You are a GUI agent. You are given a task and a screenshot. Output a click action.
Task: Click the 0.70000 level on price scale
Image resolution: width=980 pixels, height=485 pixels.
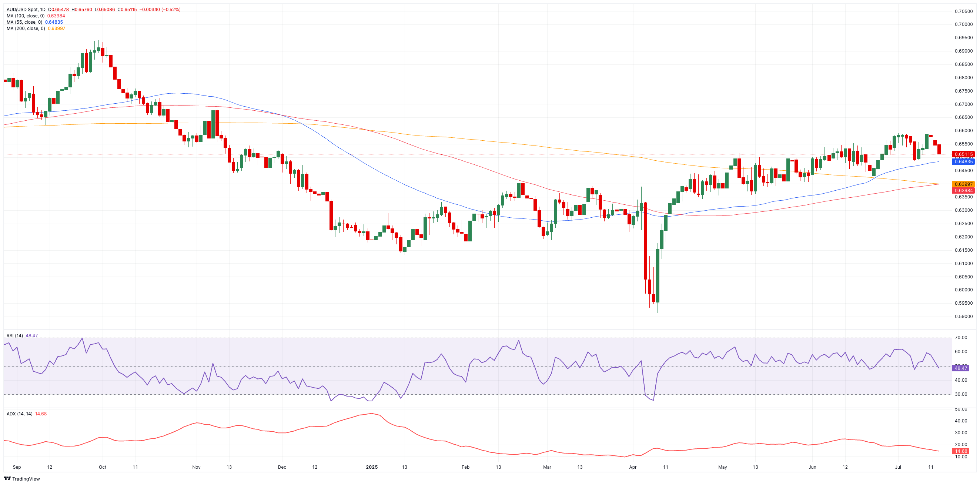(x=963, y=24)
